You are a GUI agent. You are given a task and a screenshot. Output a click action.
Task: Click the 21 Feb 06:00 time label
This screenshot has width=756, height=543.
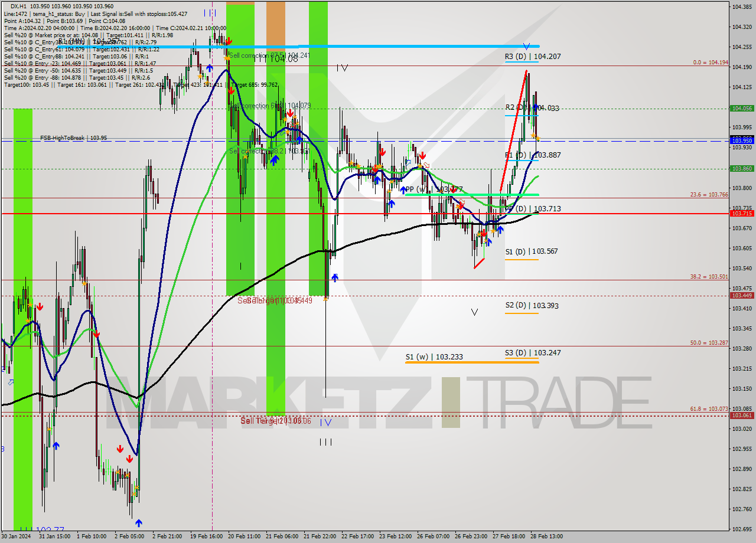(283, 537)
